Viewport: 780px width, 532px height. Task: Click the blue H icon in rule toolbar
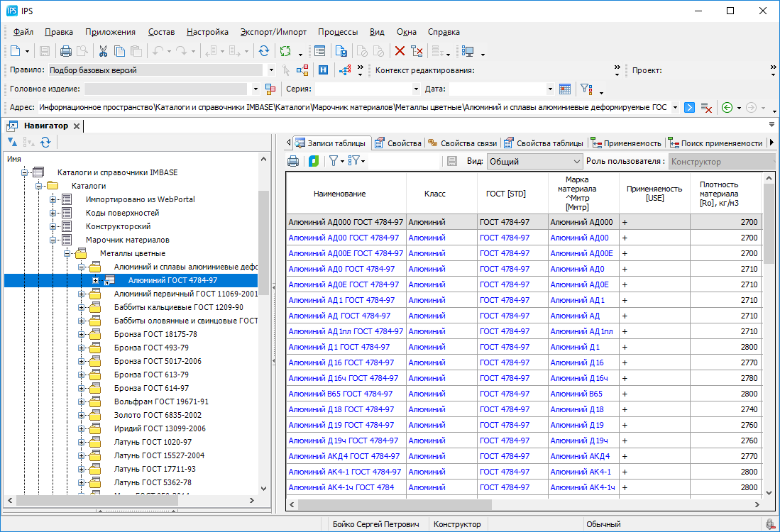point(323,70)
